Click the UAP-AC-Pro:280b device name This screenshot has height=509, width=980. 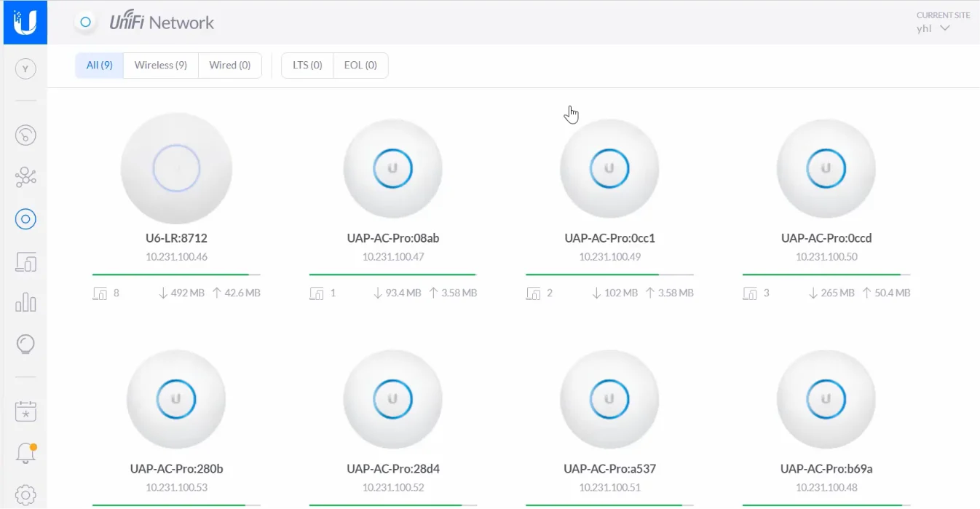click(x=176, y=469)
